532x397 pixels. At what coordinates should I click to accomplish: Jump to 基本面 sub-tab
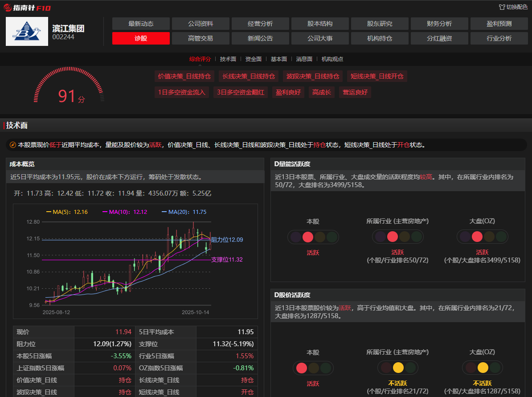pos(279,59)
